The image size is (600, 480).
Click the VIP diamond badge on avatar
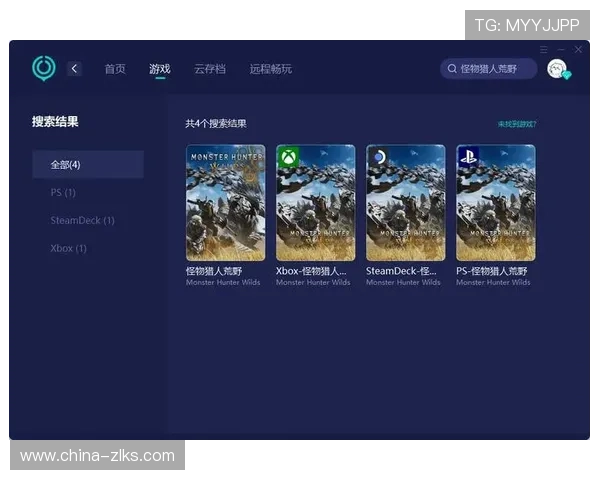coord(567,75)
